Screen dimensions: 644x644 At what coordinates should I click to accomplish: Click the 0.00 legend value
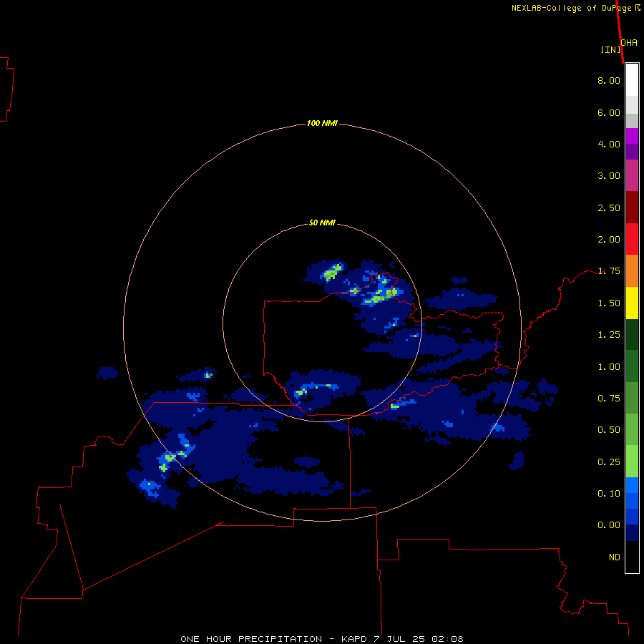[609, 525]
